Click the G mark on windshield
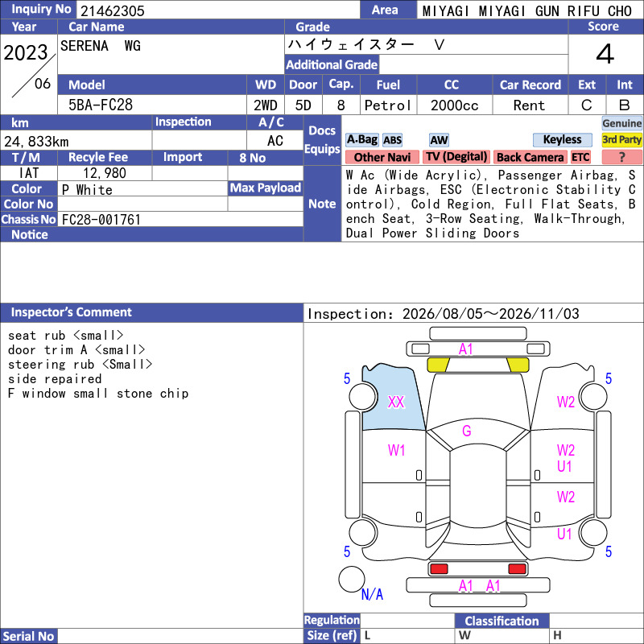 pyautogui.click(x=467, y=431)
